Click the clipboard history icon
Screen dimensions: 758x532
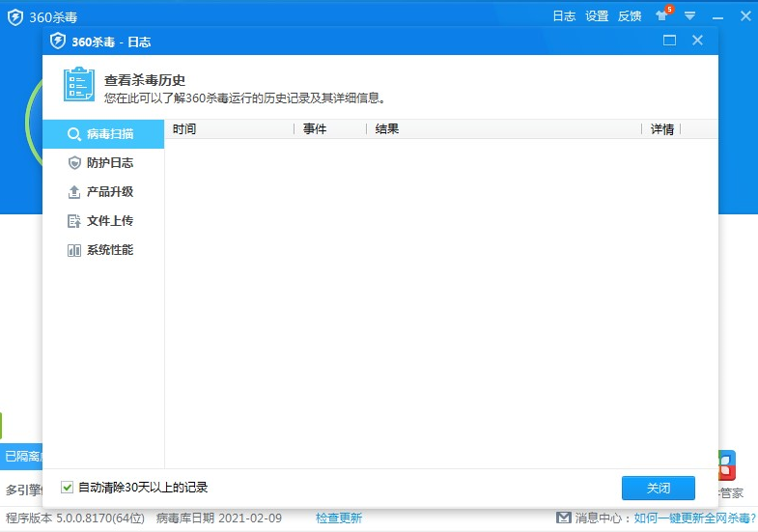79,85
